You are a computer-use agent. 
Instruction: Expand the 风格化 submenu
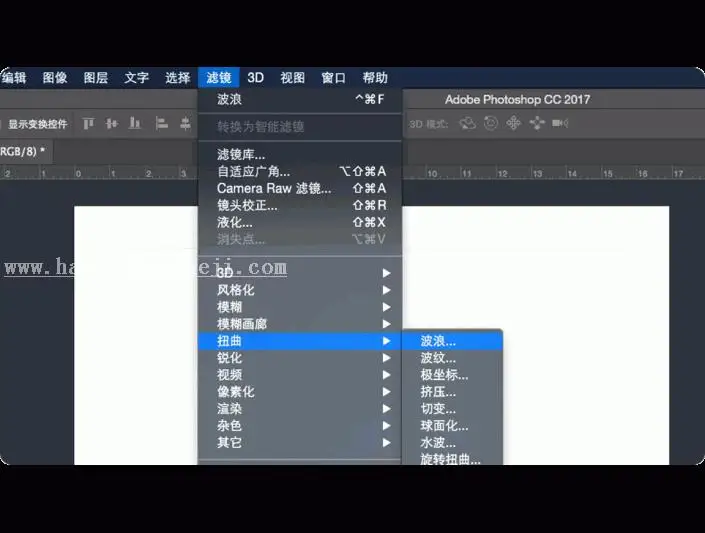pos(300,290)
